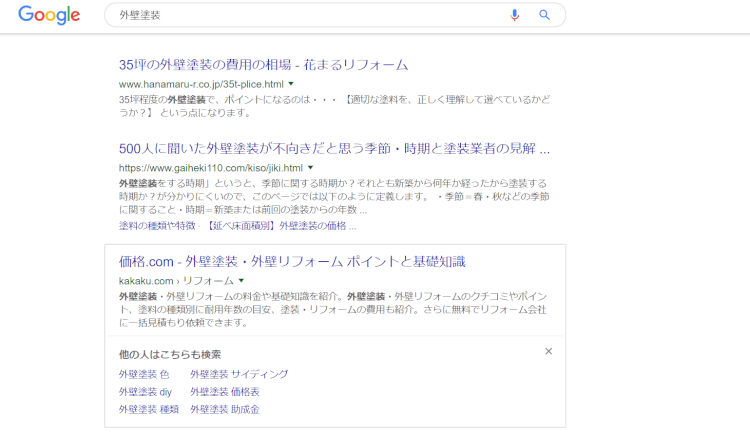Open sitelink 塗料の種類や特徴
The height and width of the screenshot is (433, 750).
[157, 226]
